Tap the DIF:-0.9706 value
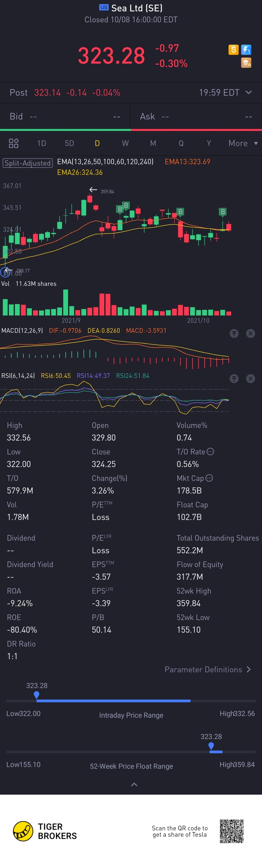 [x=65, y=331]
